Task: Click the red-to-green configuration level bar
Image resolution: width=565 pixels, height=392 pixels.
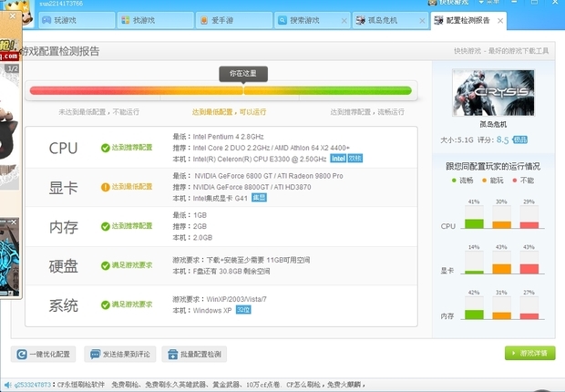Action: [x=221, y=90]
